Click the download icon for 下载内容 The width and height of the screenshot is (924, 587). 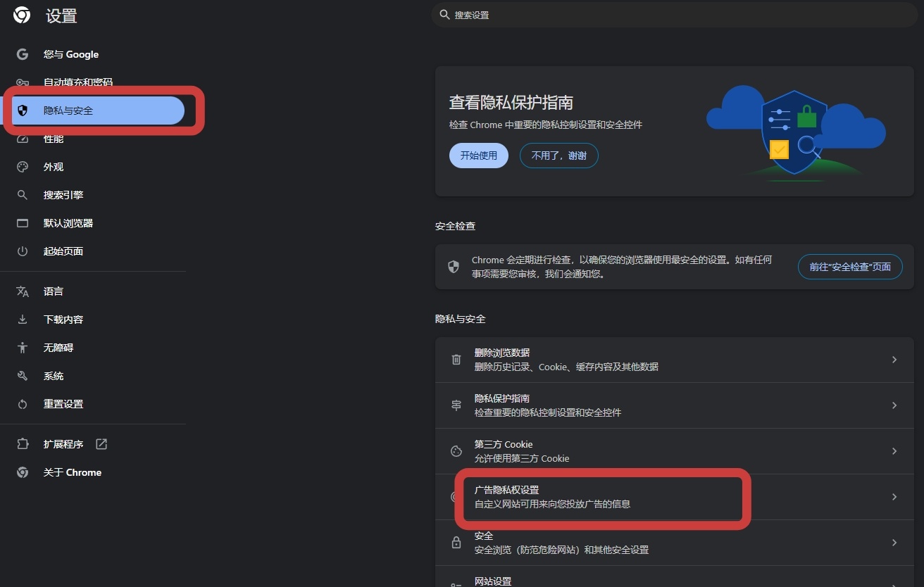pyautogui.click(x=23, y=320)
